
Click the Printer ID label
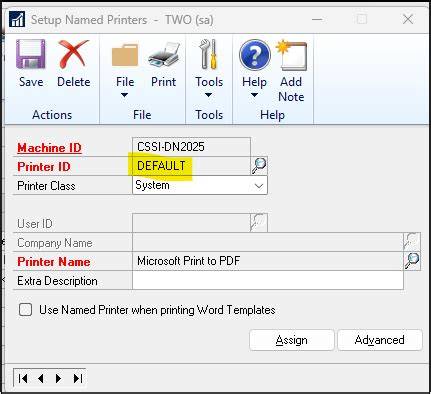coord(44,166)
